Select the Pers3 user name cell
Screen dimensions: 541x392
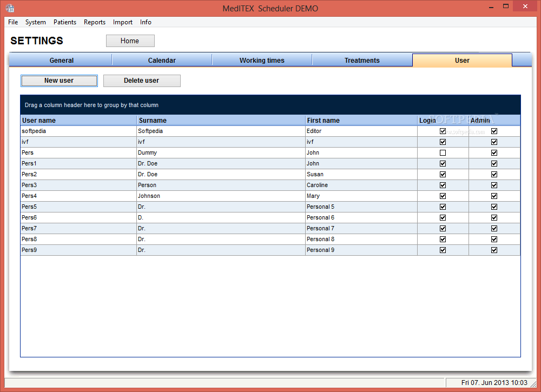click(x=78, y=185)
